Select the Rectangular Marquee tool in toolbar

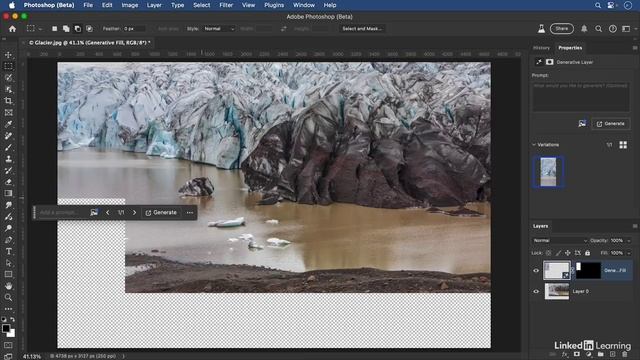click(8, 66)
